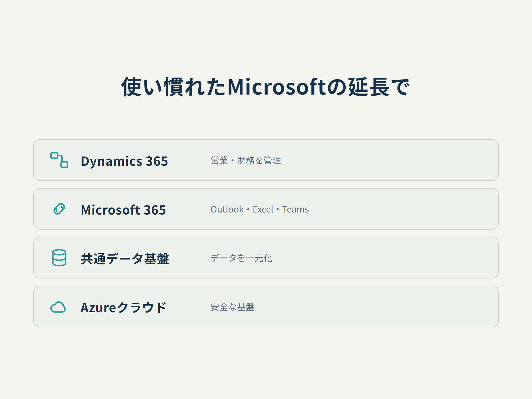The width and height of the screenshot is (532, 399).
Task: Select the Azureクラウド heading
Action: (123, 308)
